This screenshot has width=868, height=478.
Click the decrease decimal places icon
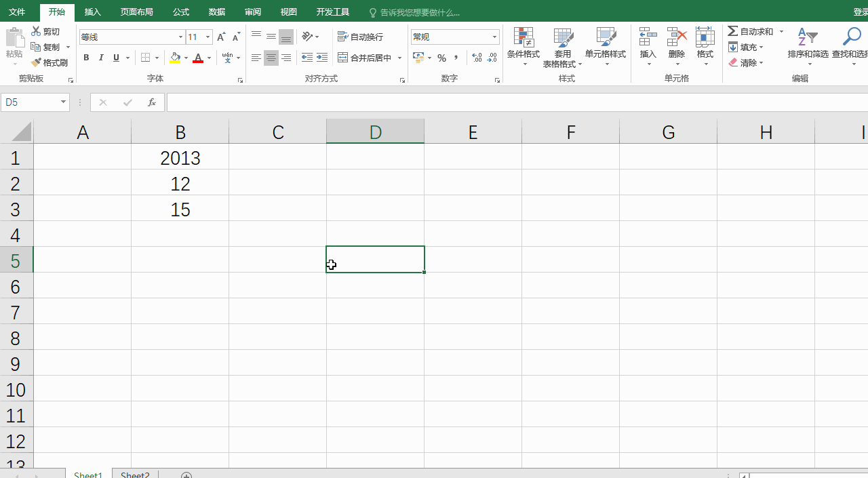click(x=492, y=58)
